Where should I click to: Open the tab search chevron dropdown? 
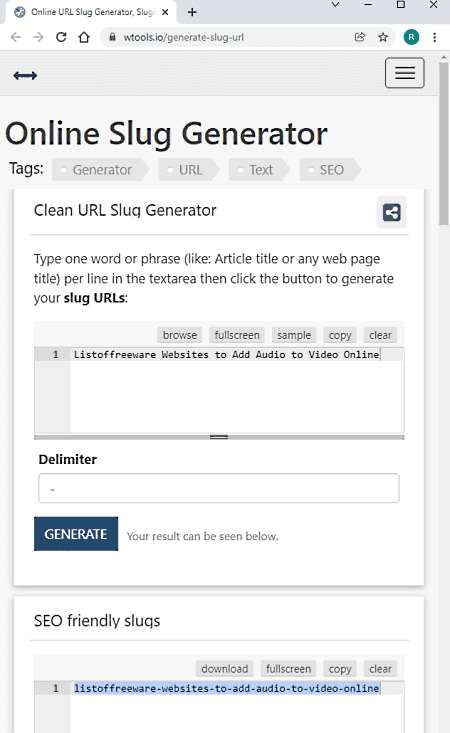335,5
